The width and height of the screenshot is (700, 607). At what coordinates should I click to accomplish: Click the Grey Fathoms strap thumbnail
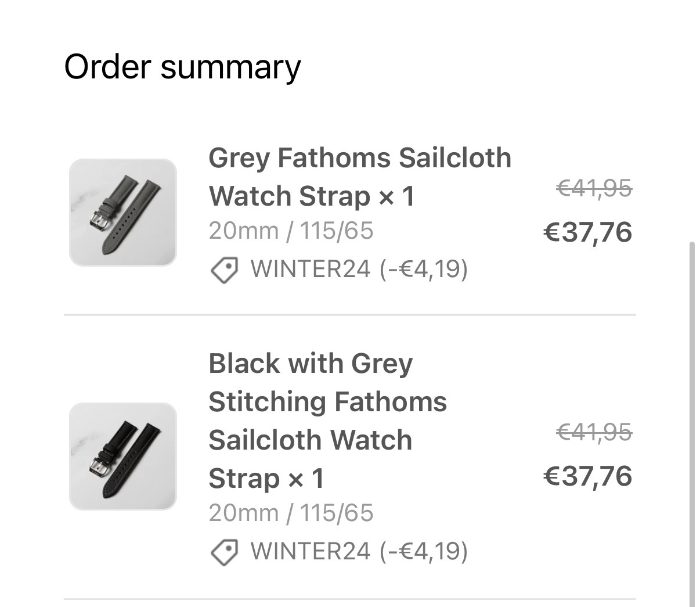coord(122,213)
